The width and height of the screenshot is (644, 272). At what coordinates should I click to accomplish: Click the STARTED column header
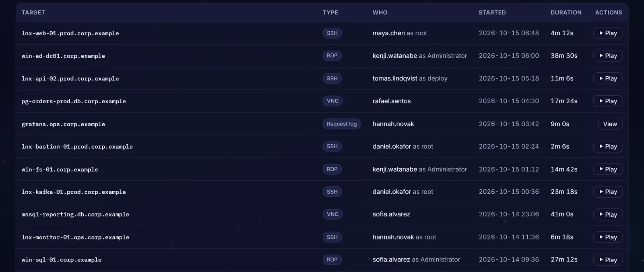[x=492, y=12]
